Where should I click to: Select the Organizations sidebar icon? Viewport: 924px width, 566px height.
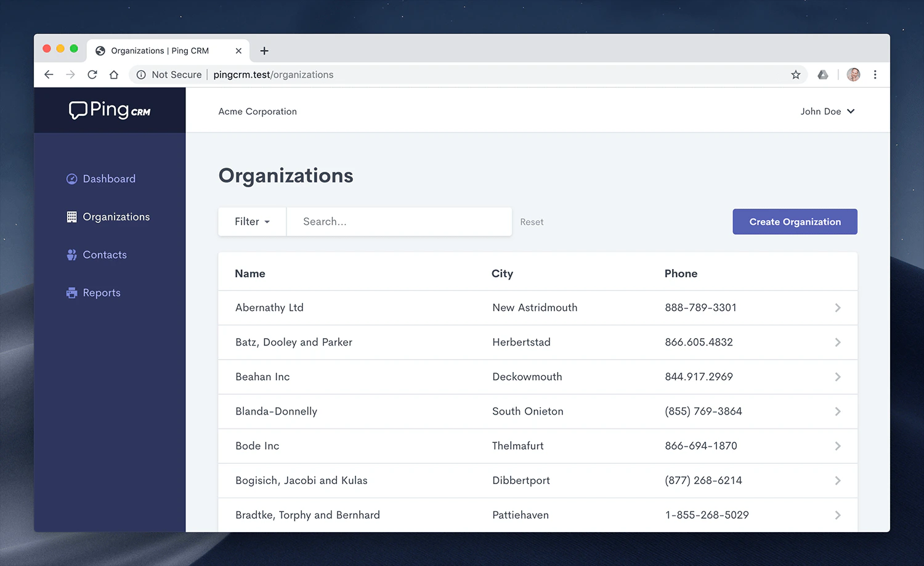coord(71,216)
